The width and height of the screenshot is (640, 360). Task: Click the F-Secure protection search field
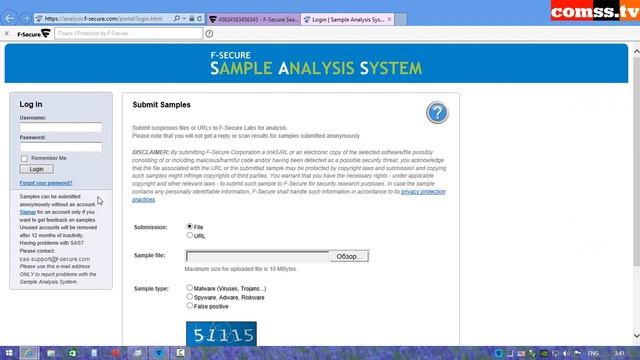coord(129,33)
